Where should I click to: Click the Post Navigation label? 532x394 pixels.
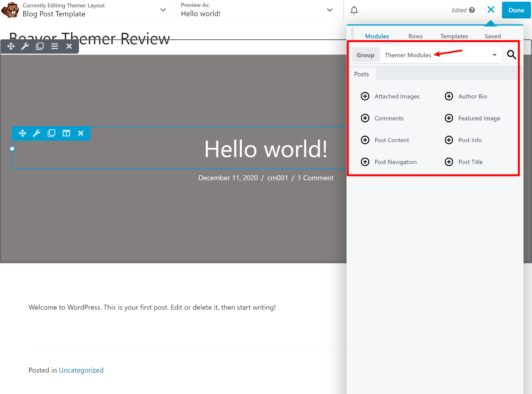tap(395, 162)
